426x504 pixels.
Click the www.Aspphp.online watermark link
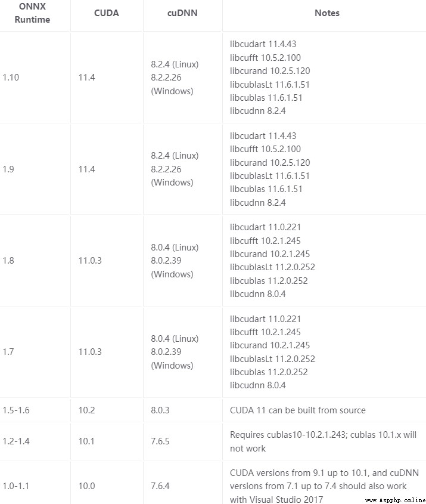click(396, 500)
